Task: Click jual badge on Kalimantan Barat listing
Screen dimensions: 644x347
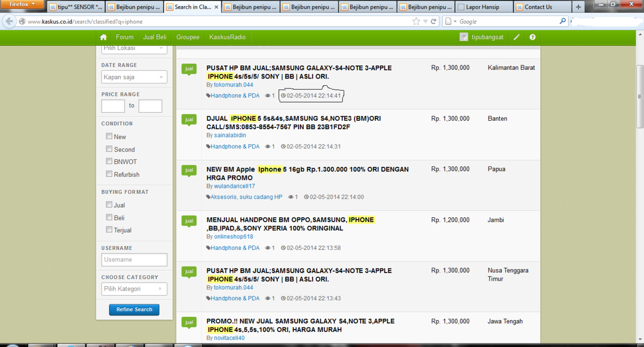Action: (x=189, y=69)
